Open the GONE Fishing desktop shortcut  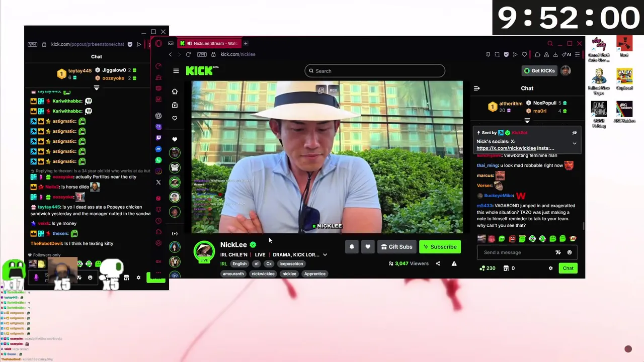(x=599, y=115)
